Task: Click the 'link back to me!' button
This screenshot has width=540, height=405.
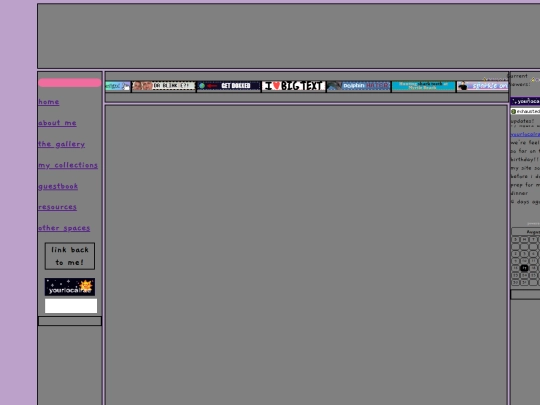Action: 70,256
